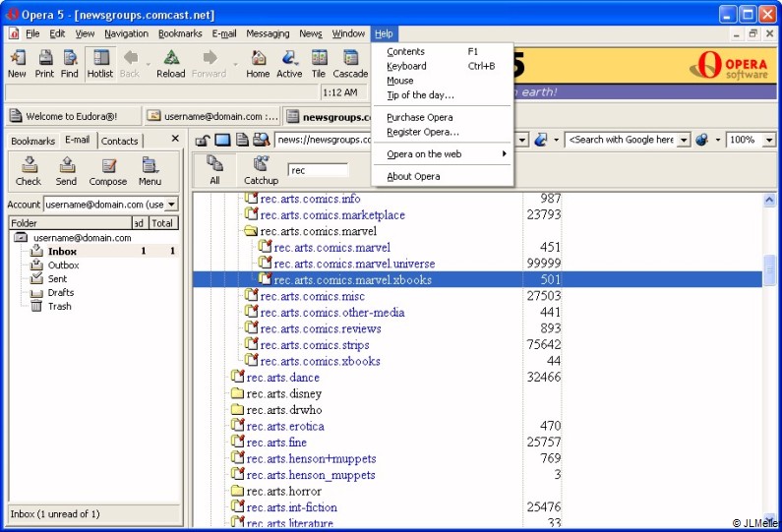Viewport: 782px width, 532px height.
Task: Toggle the blue window mode icon
Action: point(222,140)
